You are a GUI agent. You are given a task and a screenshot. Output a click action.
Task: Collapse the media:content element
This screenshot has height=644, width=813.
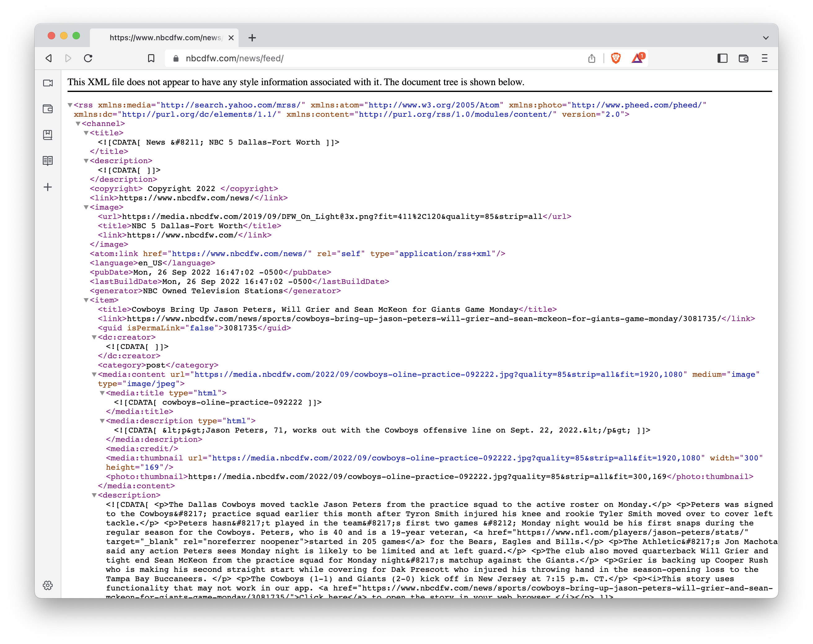(94, 374)
